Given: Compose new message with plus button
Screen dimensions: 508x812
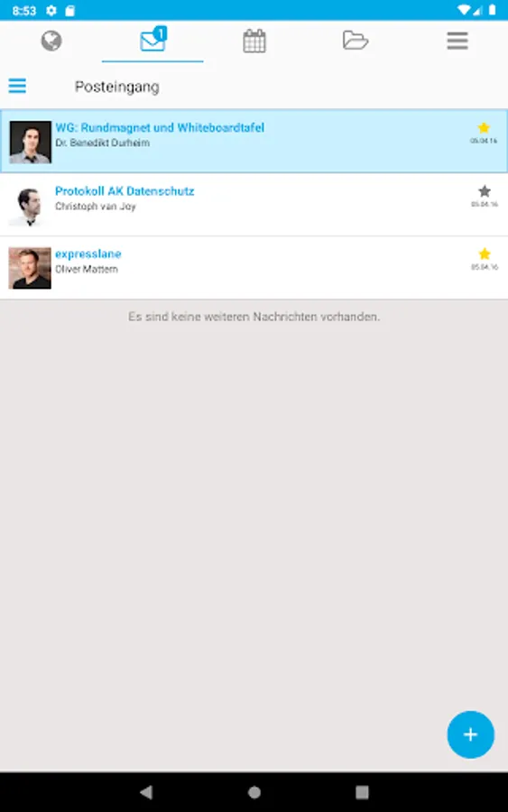Looking at the screenshot, I should tap(470, 734).
